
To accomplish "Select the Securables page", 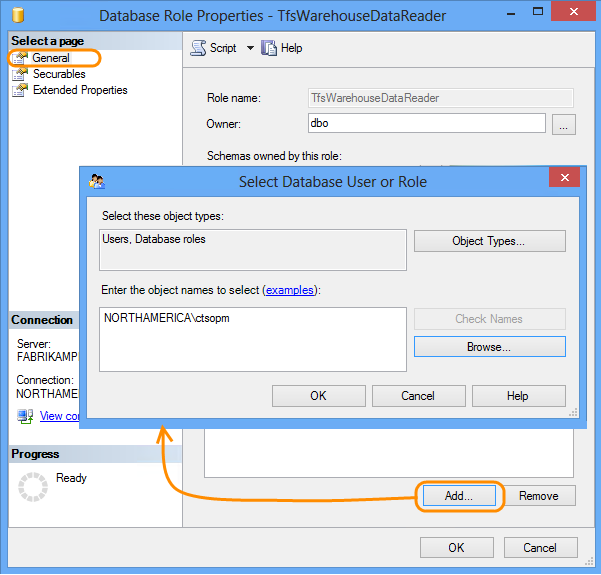I will (59, 74).
